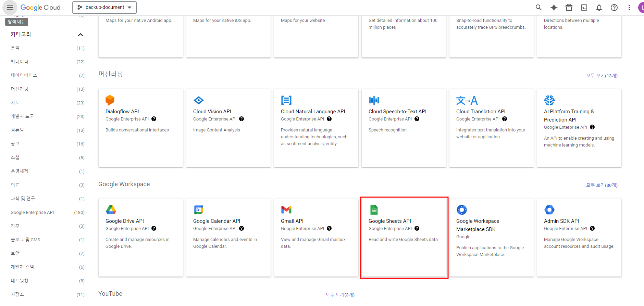Filter by 운영체제 category
Screen dimensions: 644x306
coord(48,171)
